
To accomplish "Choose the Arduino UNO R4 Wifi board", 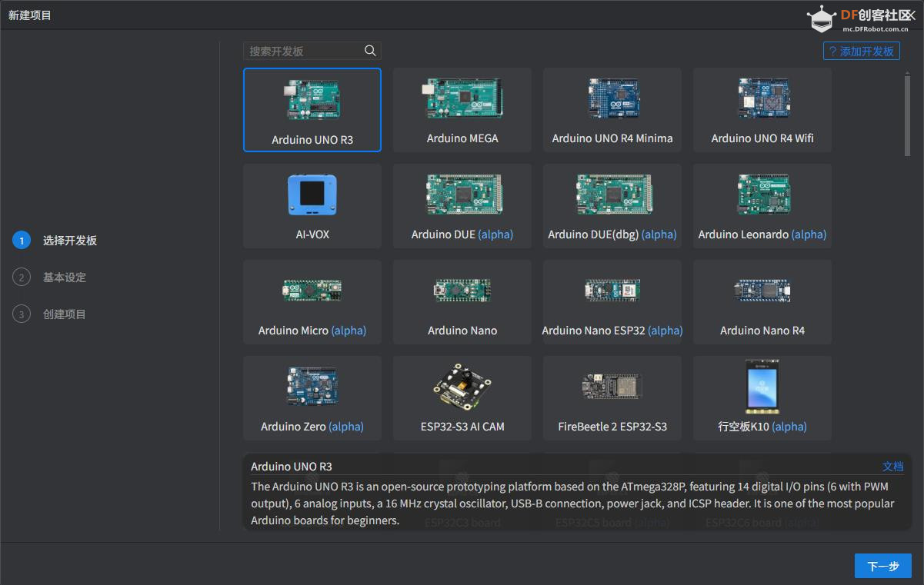I will 762,110.
